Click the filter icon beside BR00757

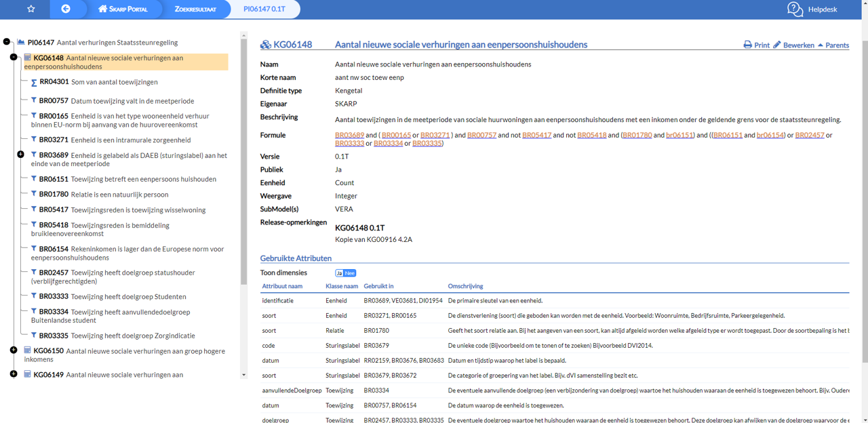pyautogui.click(x=34, y=100)
